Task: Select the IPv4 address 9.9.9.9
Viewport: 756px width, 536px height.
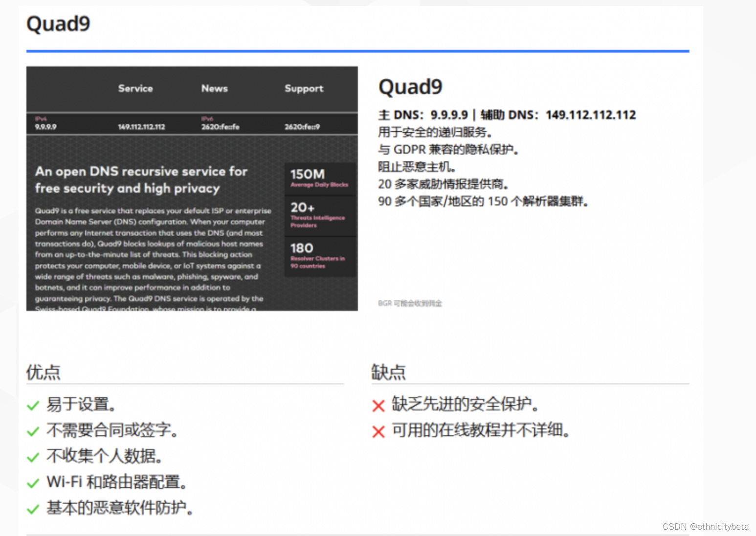Action: tap(45, 127)
